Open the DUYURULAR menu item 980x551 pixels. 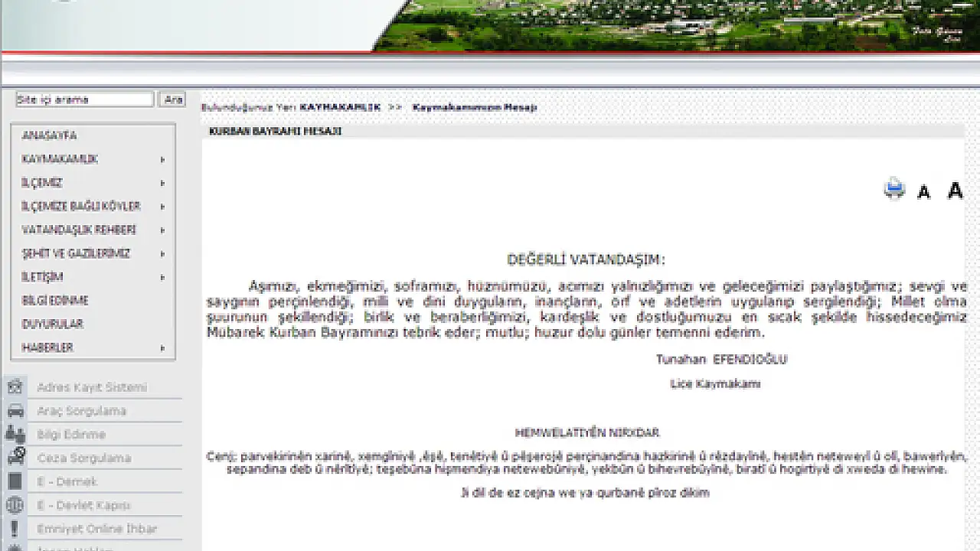[52, 324]
